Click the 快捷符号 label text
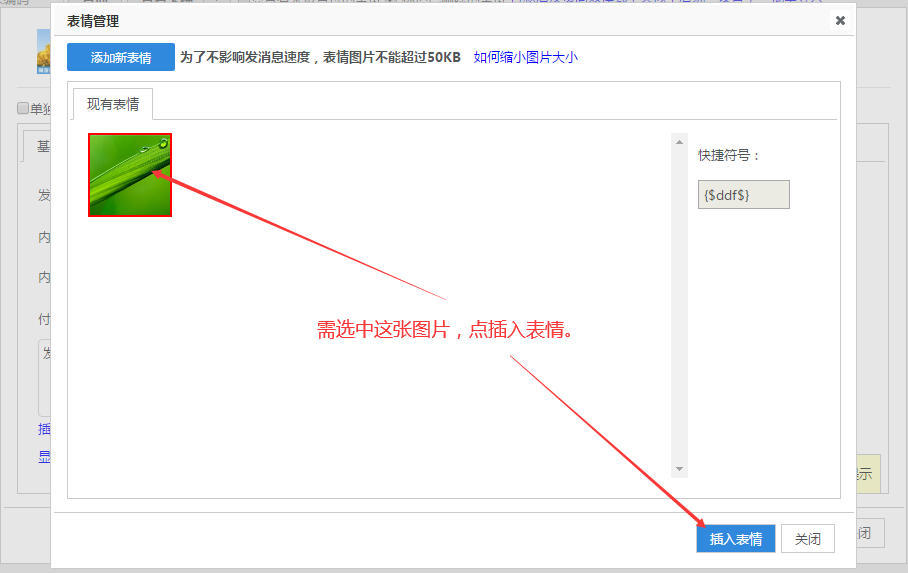 tap(729, 155)
